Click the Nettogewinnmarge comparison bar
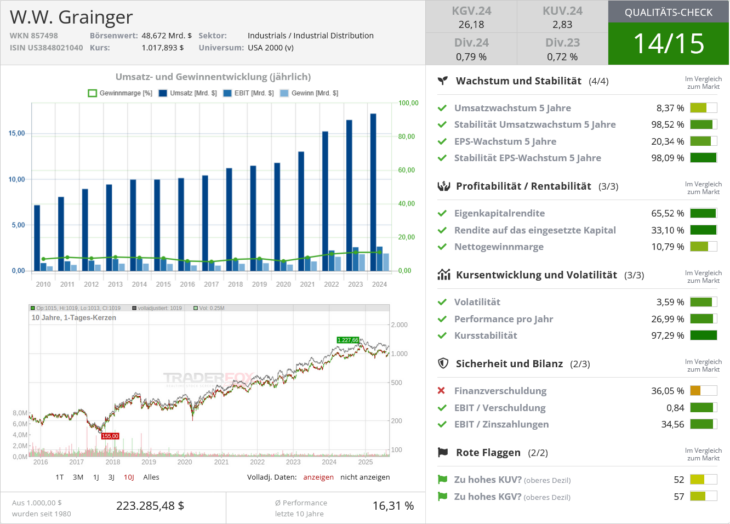Image resolution: width=730 pixels, height=524 pixels. (x=703, y=247)
